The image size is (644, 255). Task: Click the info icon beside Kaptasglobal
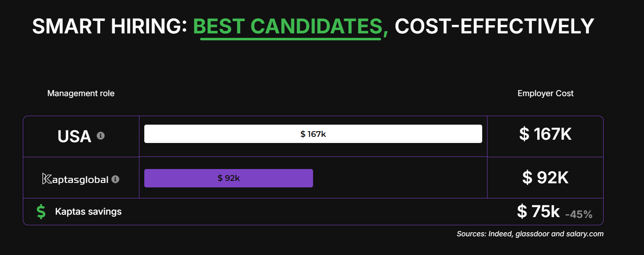click(115, 179)
